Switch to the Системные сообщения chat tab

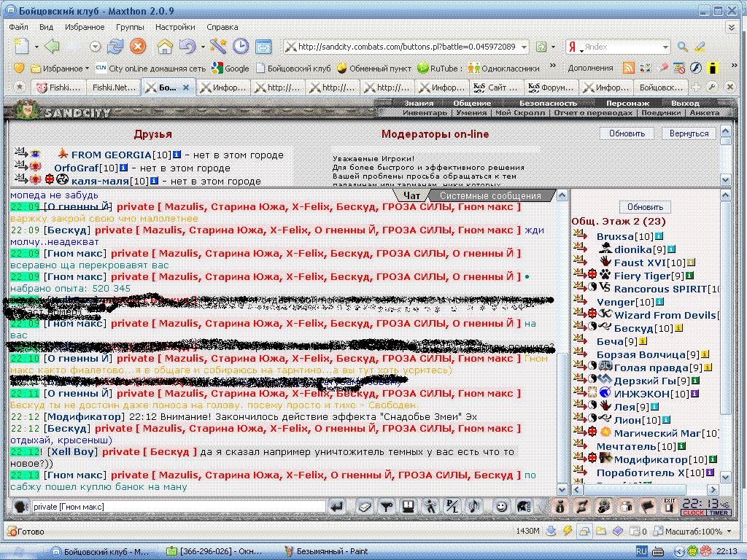coord(490,195)
